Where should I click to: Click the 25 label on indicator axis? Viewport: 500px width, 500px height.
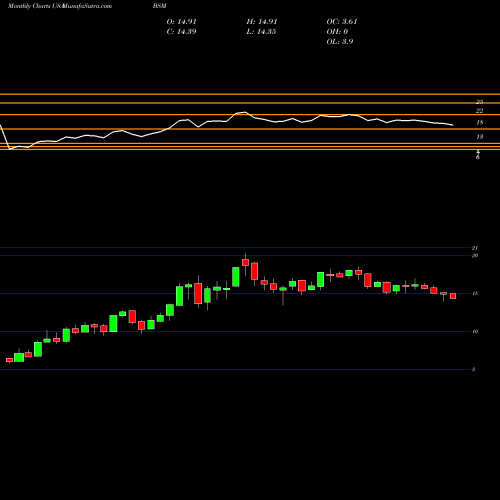click(479, 102)
